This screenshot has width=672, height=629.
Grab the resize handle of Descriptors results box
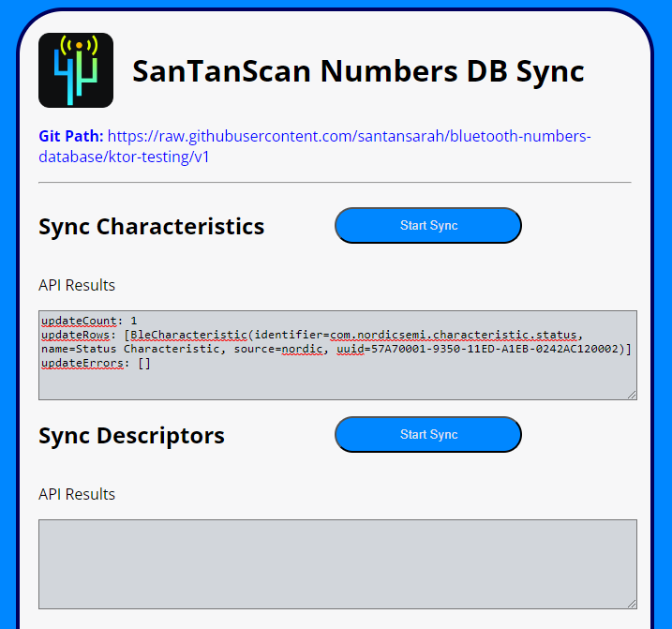pyautogui.click(x=632, y=604)
